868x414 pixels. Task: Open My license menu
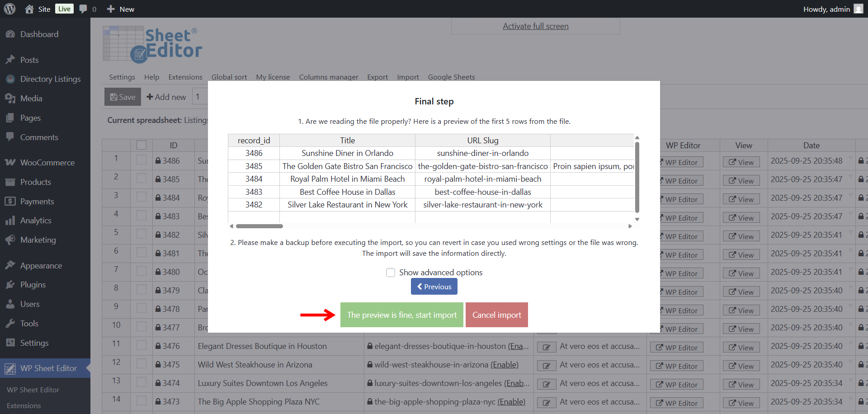tap(273, 77)
